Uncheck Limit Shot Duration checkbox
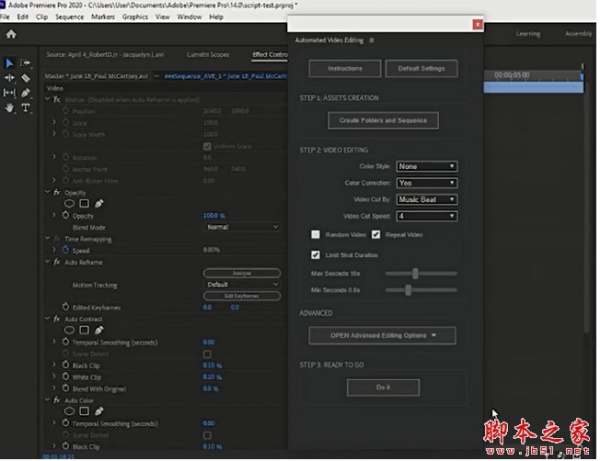 pyautogui.click(x=315, y=255)
